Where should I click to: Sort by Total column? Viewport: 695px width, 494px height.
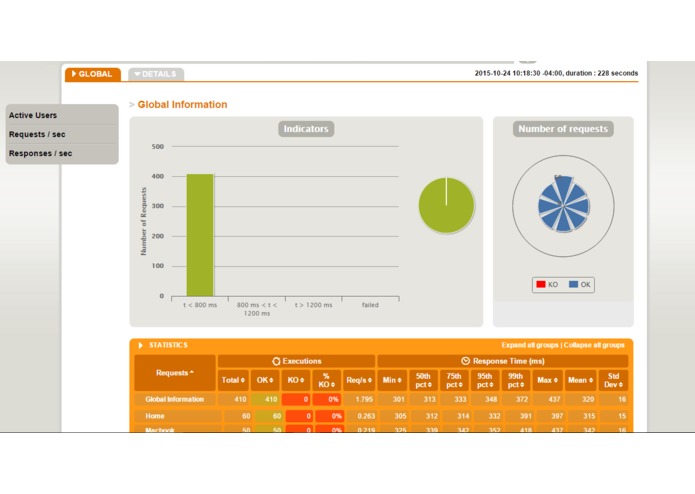coord(233,380)
